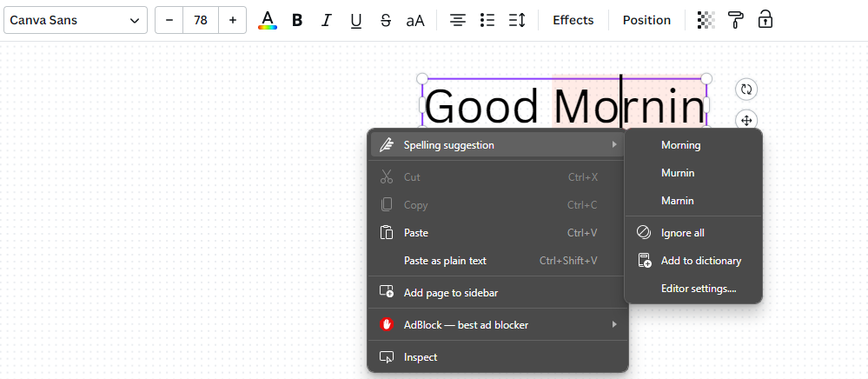868x379 pixels.
Task: Open the Effects panel
Action: (x=573, y=21)
